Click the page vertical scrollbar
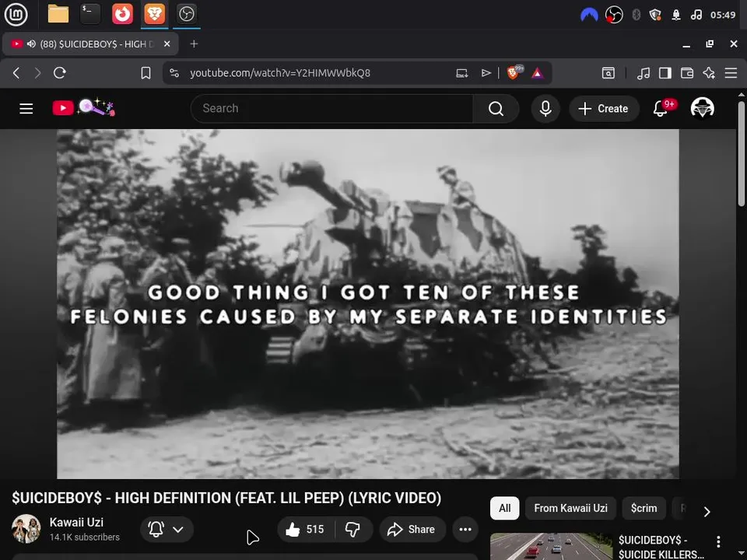 (742, 154)
